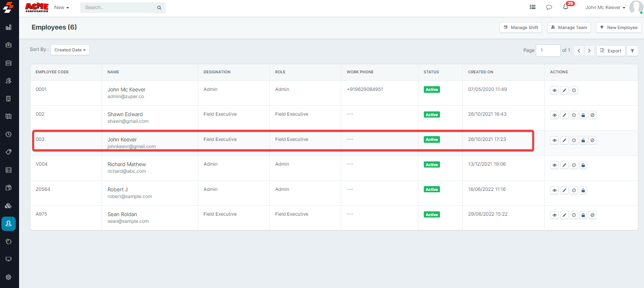Click the Manage Shift button
This screenshot has height=288, width=644.
[521, 28]
